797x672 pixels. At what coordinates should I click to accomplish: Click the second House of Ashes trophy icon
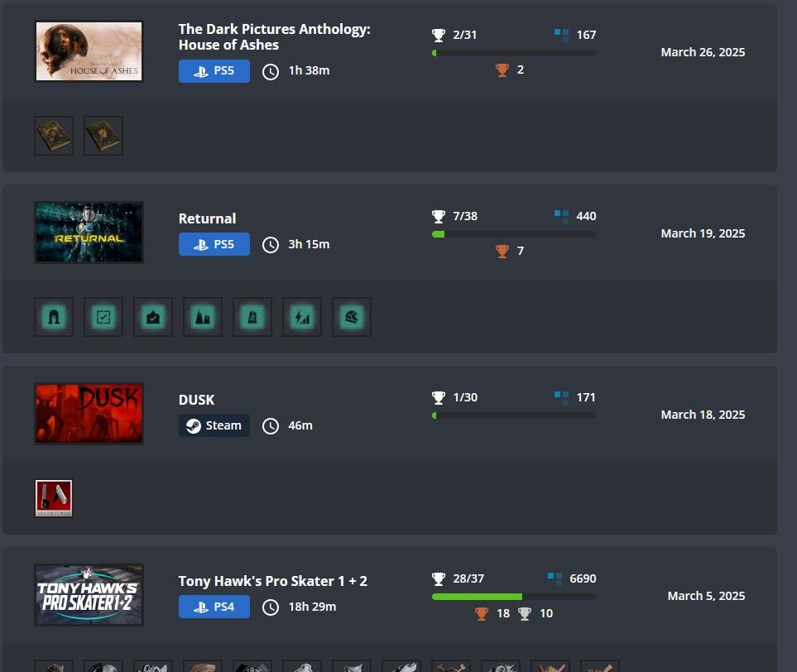[x=103, y=136]
